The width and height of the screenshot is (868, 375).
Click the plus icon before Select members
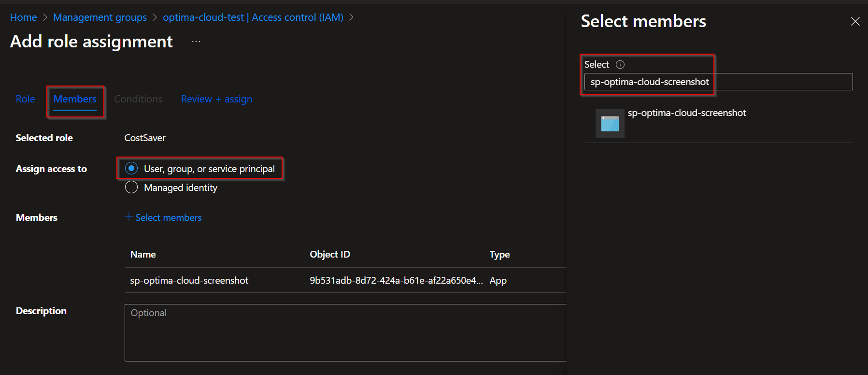coord(129,217)
